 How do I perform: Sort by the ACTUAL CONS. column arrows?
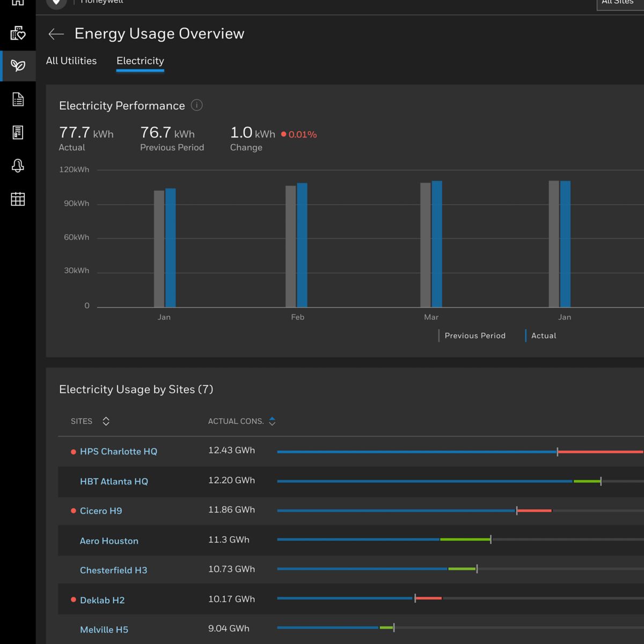coord(272,421)
